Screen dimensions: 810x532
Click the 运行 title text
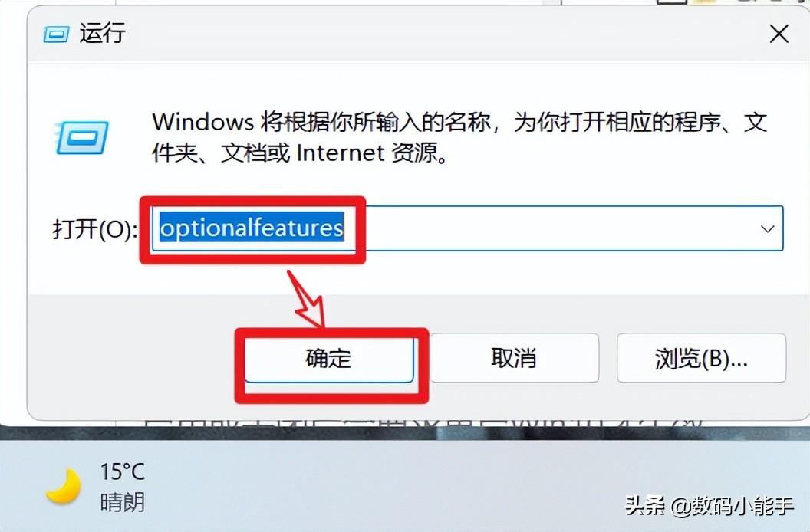pyautogui.click(x=102, y=34)
